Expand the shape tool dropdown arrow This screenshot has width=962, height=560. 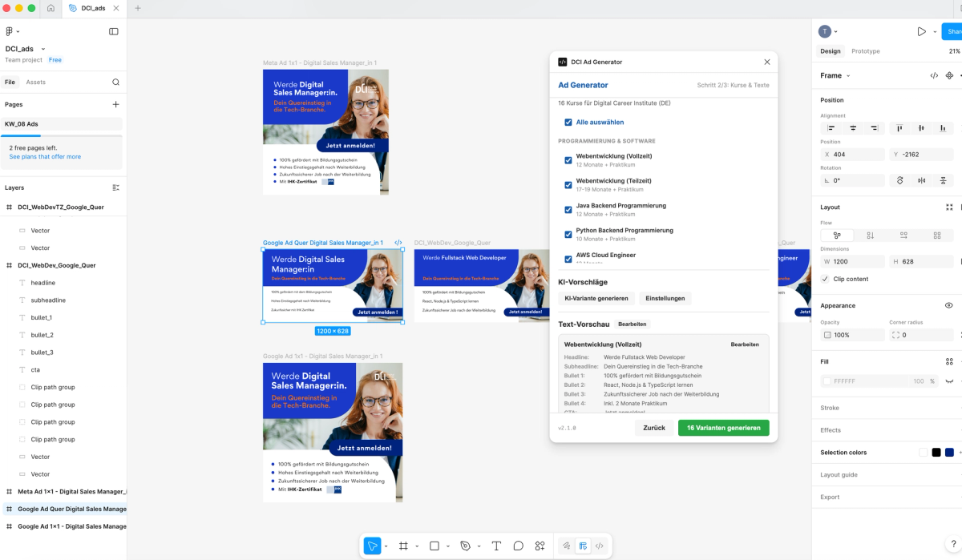(447, 546)
